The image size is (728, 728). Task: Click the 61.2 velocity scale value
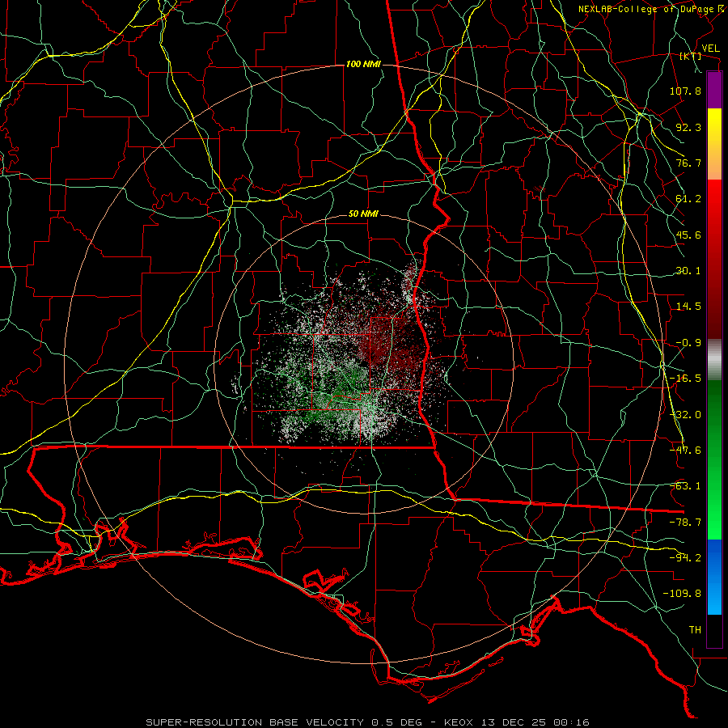tap(688, 199)
